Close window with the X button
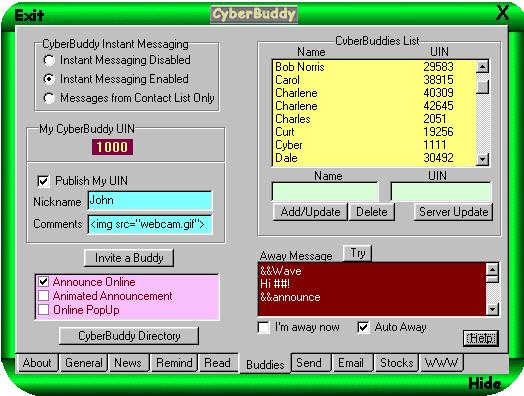 (502, 13)
